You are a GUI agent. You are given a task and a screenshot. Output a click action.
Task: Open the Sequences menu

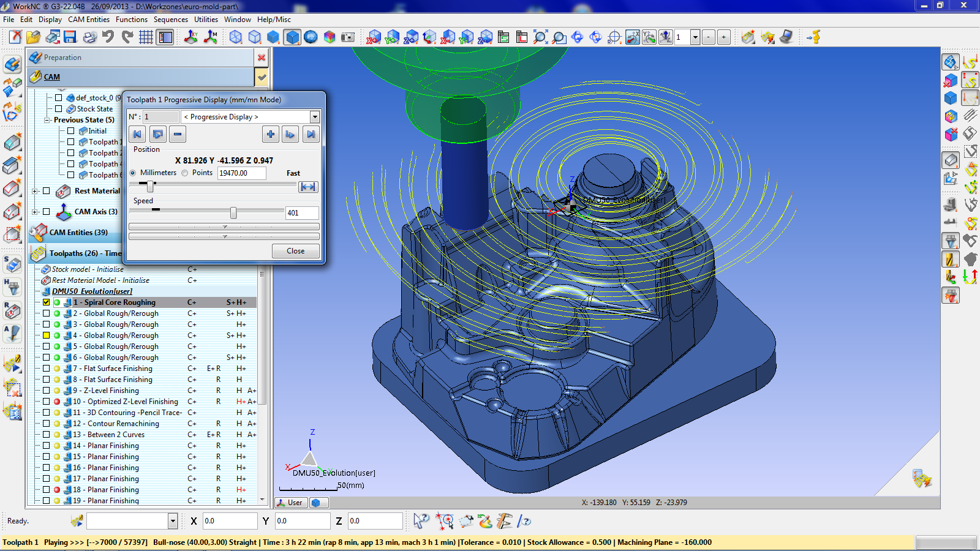click(x=171, y=20)
